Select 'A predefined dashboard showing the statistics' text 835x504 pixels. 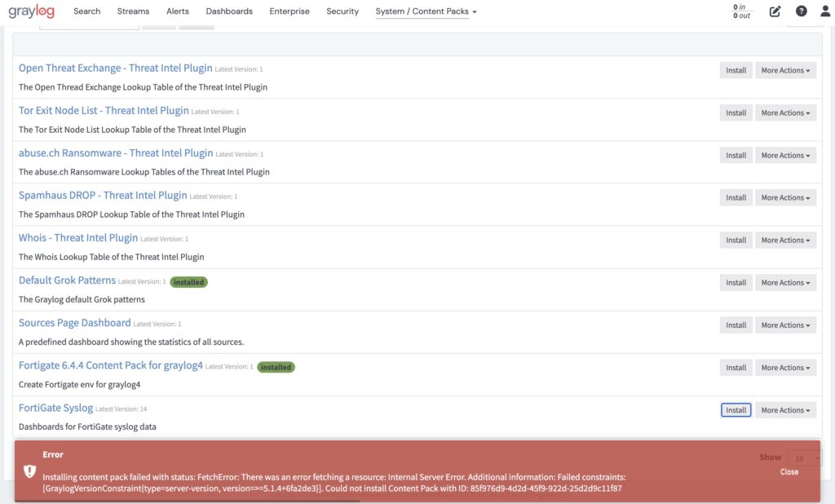(131, 342)
